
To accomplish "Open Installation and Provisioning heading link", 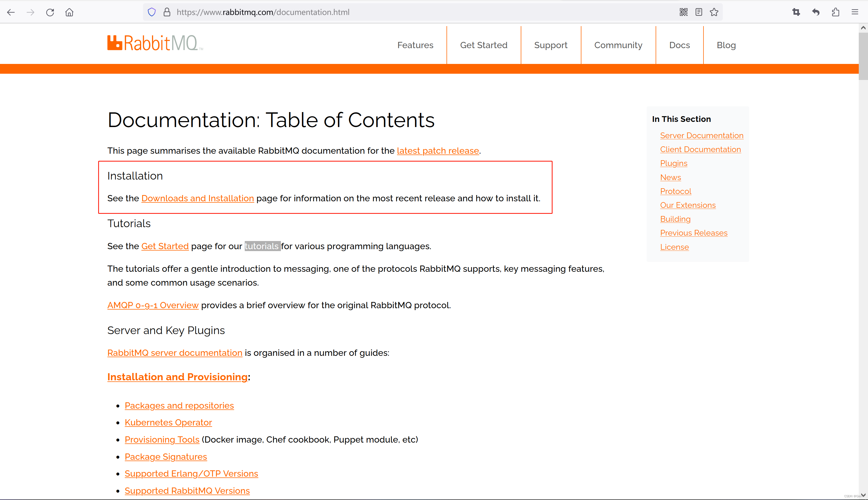I will click(x=178, y=377).
